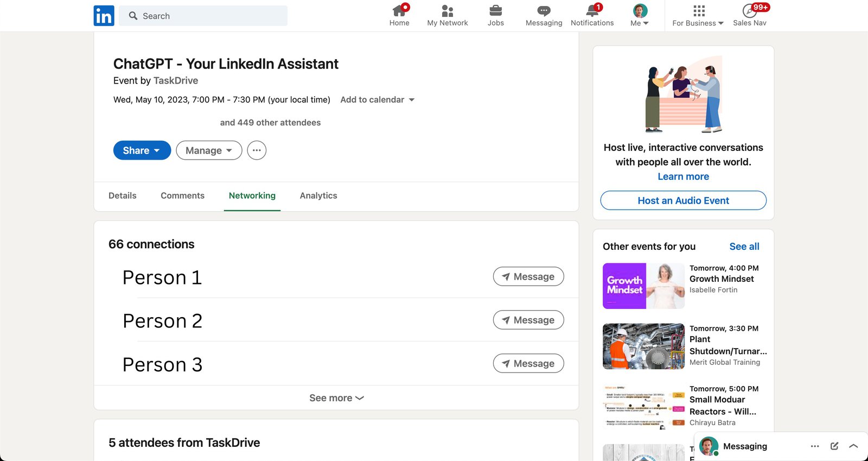Open the TaskDrive organizer link

[176, 80]
